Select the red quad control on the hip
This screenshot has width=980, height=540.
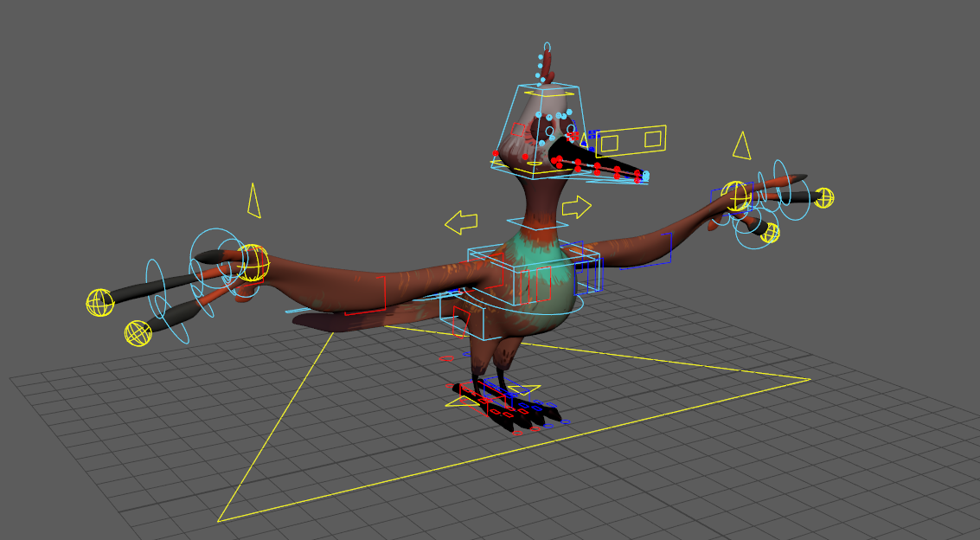[x=461, y=321]
